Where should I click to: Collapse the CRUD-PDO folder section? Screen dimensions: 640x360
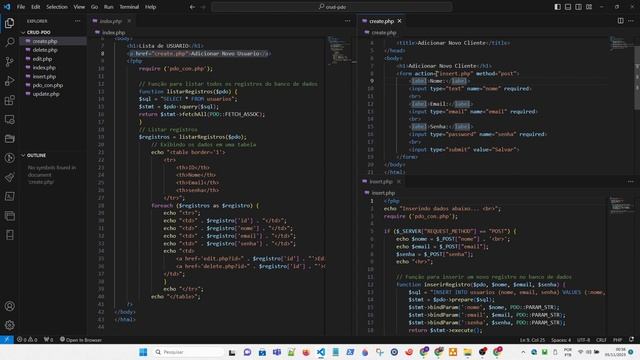pyautogui.click(x=39, y=32)
